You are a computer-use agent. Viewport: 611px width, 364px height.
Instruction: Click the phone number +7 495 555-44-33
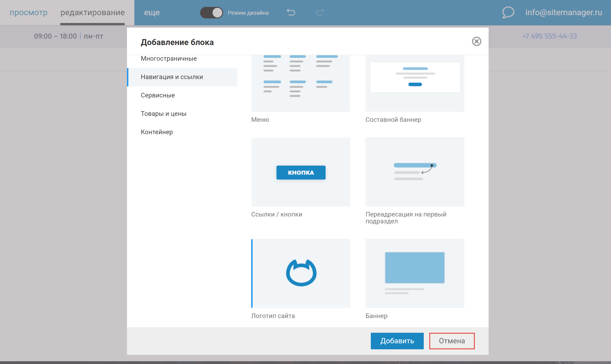pyautogui.click(x=549, y=36)
